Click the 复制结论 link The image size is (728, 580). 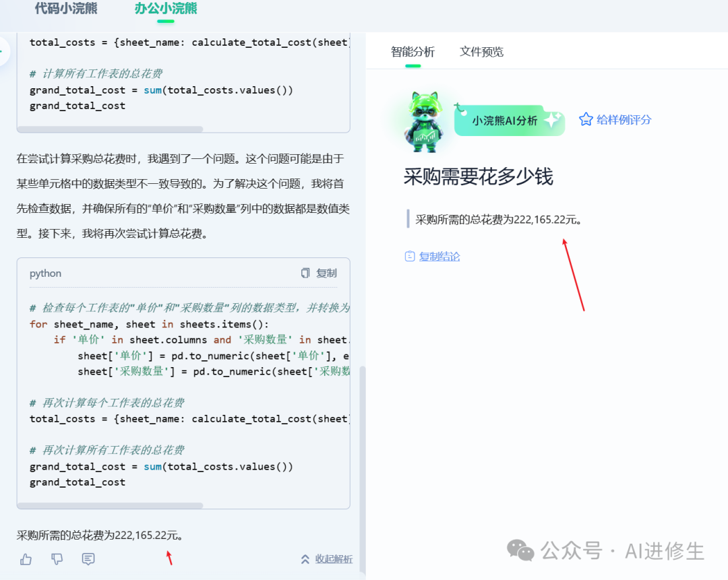click(x=439, y=257)
